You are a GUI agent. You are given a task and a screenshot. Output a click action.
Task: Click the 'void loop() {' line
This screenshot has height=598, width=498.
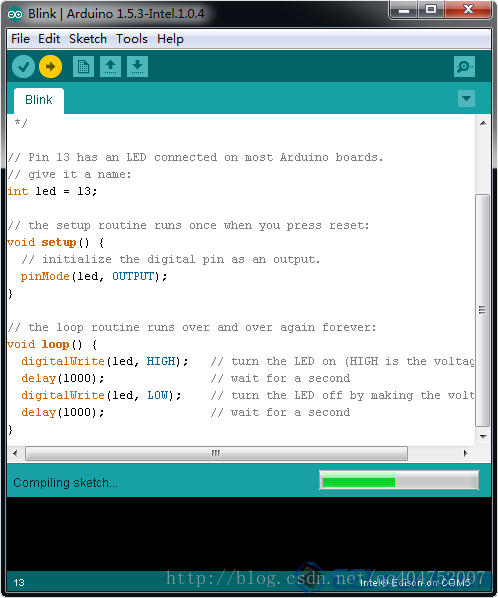click(52, 344)
